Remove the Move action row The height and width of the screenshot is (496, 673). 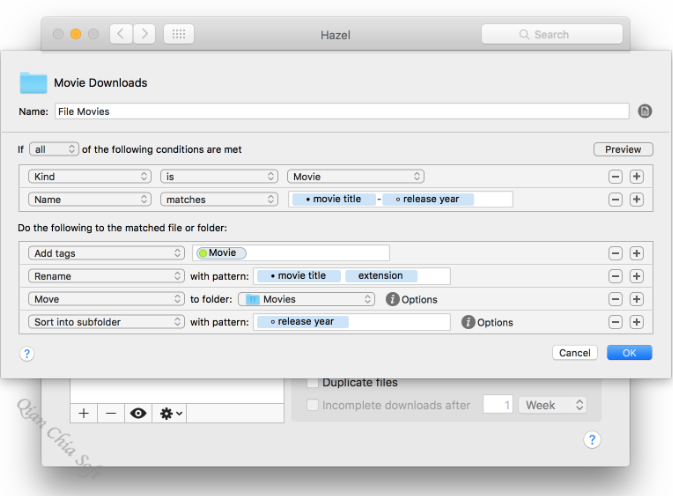[615, 299]
